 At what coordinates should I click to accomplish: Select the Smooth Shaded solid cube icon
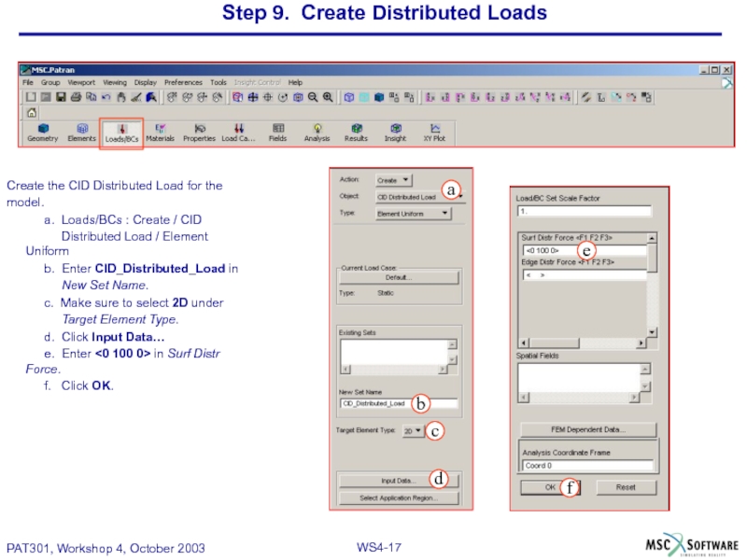pyautogui.click(x=379, y=97)
